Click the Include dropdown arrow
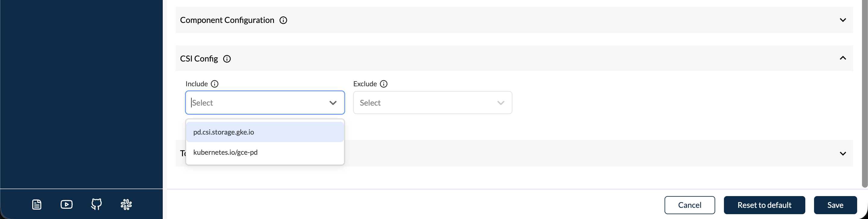This screenshot has height=219, width=868. [333, 103]
